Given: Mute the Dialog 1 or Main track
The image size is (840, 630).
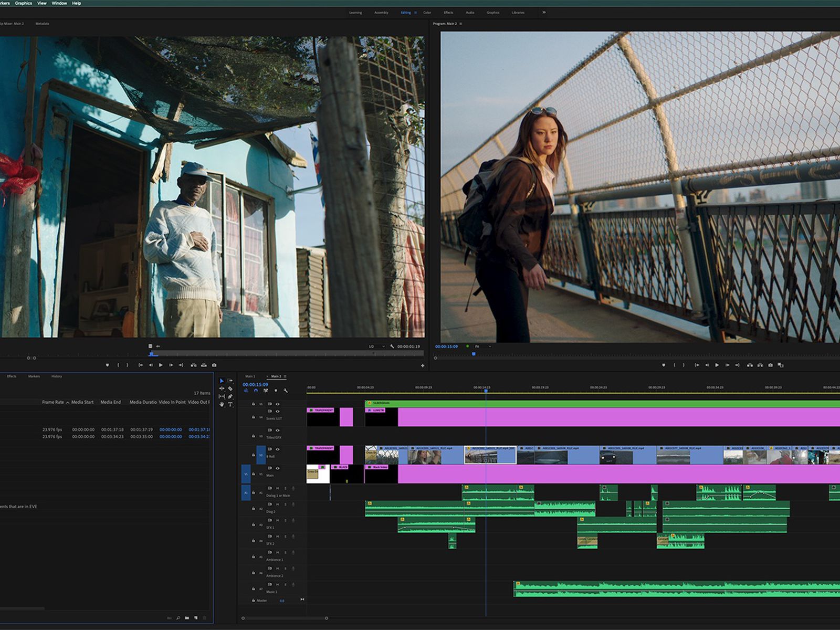Looking at the screenshot, I should click(x=278, y=489).
